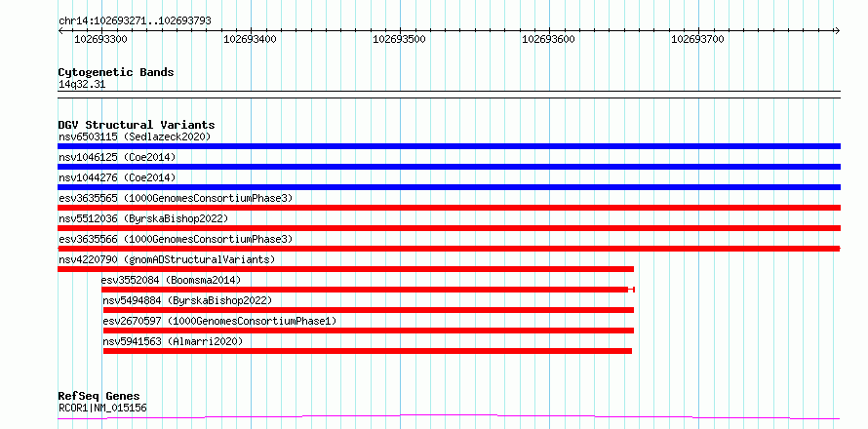Screen dimensions: 868x429
Task: Click esv3552084 (Boomsma2014) label
Action: tap(172, 280)
